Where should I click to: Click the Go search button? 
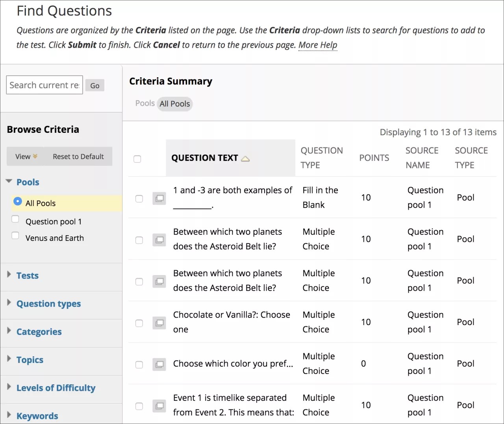94,85
